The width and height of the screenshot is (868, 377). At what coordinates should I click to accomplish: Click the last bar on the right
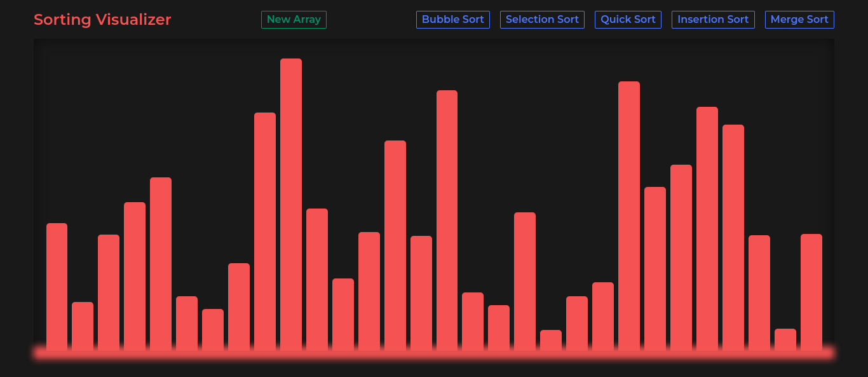(x=811, y=293)
